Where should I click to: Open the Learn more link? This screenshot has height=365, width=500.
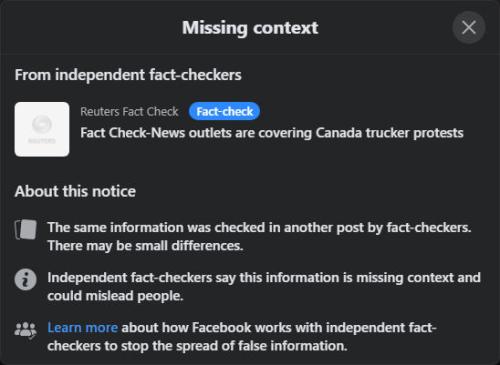click(x=82, y=328)
